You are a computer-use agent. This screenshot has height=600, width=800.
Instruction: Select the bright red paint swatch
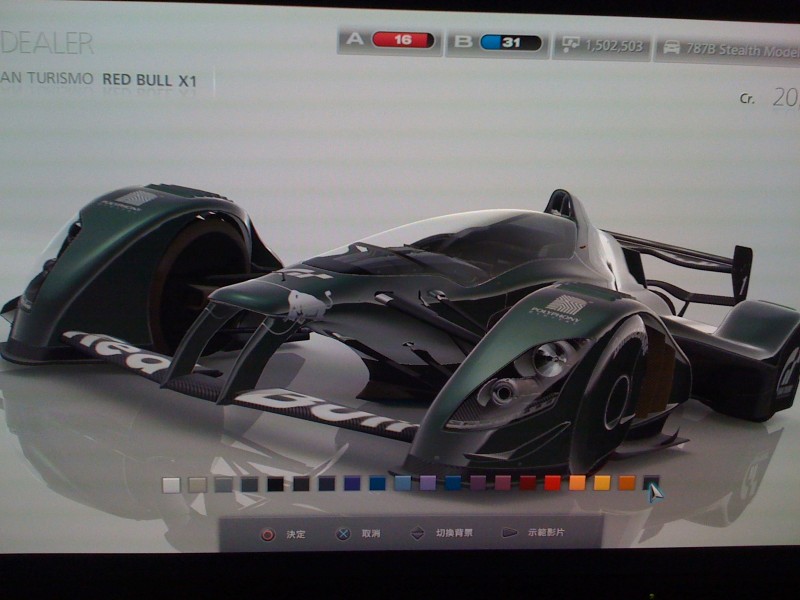(x=553, y=483)
